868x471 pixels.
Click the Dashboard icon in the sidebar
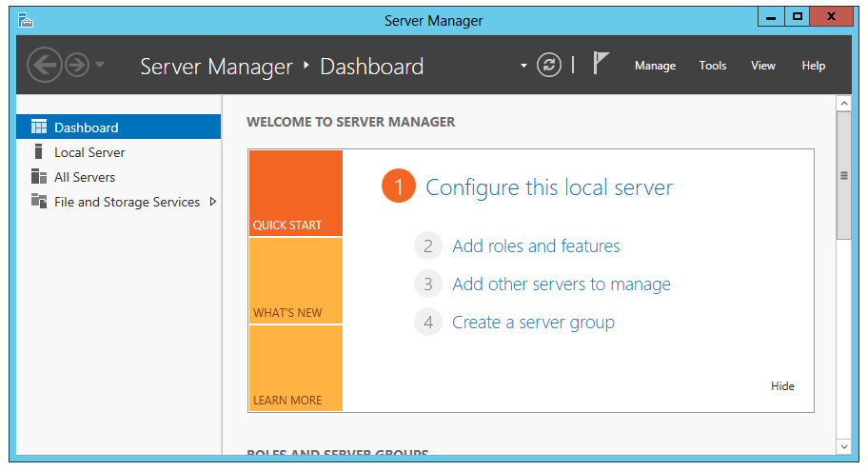(x=39, y=128)
